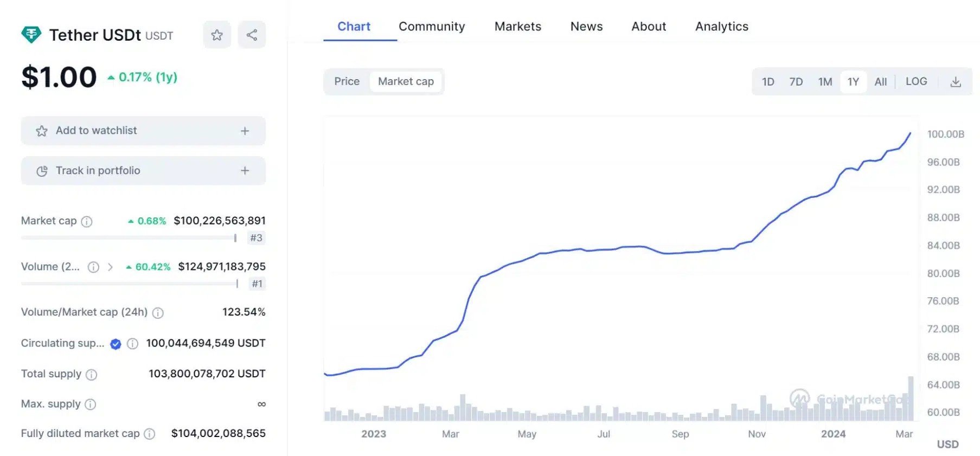
Task: Click the Volume rank progress bar
Action: coord(130,284)
